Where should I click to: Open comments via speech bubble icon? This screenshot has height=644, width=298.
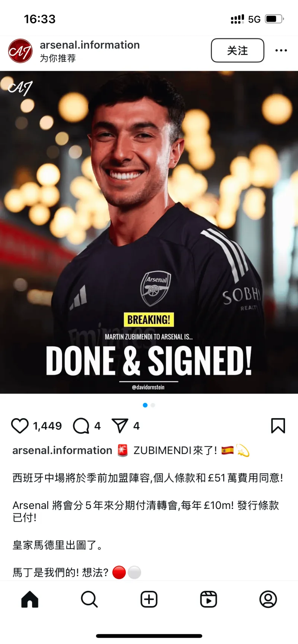pyautogui.click(x=81, y=426)
